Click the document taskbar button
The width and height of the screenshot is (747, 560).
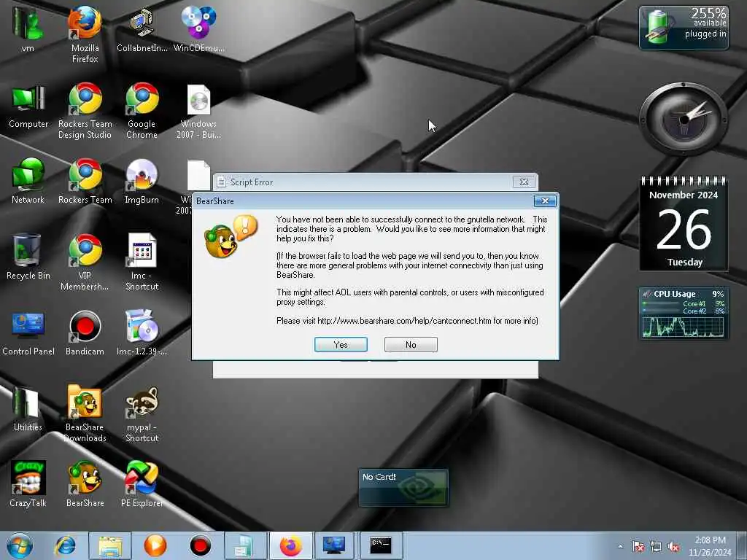[x=246, y=545]
